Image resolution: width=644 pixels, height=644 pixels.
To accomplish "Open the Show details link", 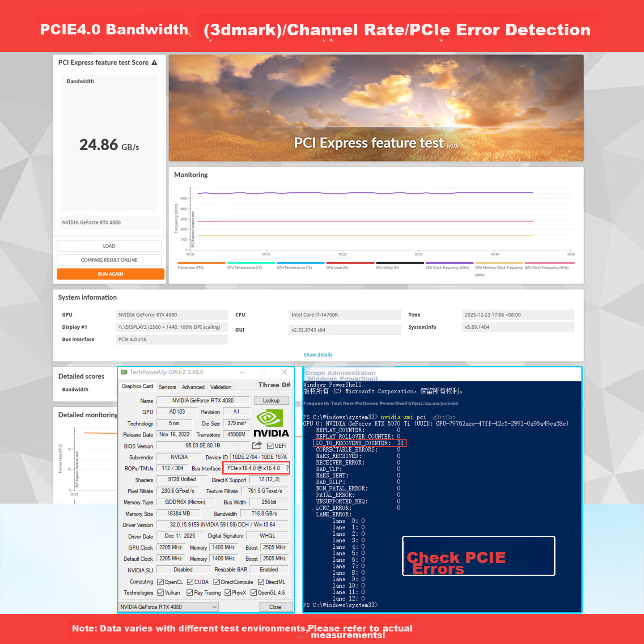I will [318, 355].
